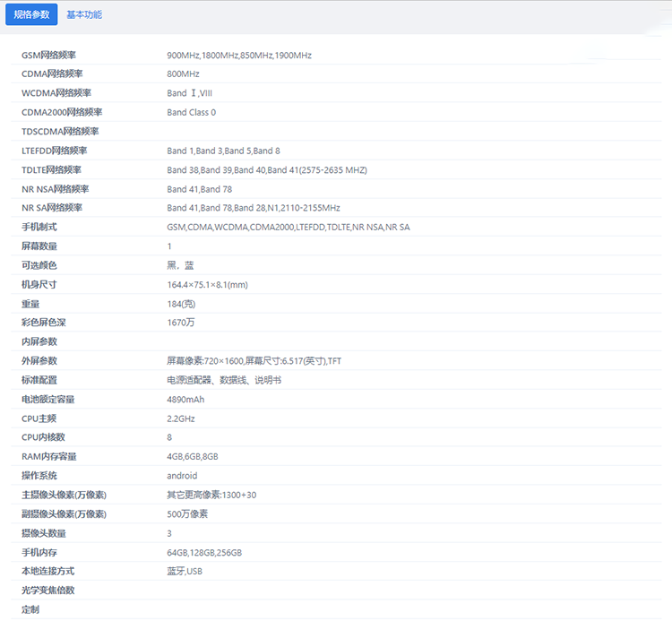Click the Band Class 0 value
Image resolution: width=672 pixels, height=621 pixels.
click(x=192, y=112)
